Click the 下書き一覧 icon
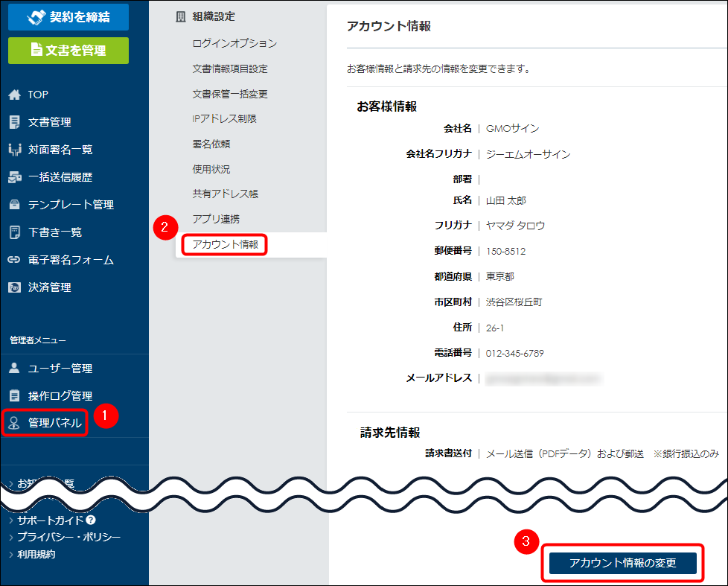The height and width of the screenshot is (586, 728). (13, 232)
